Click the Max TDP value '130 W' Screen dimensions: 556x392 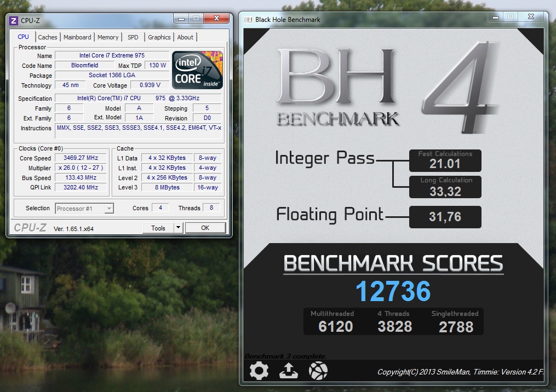(x=157, y=65)
